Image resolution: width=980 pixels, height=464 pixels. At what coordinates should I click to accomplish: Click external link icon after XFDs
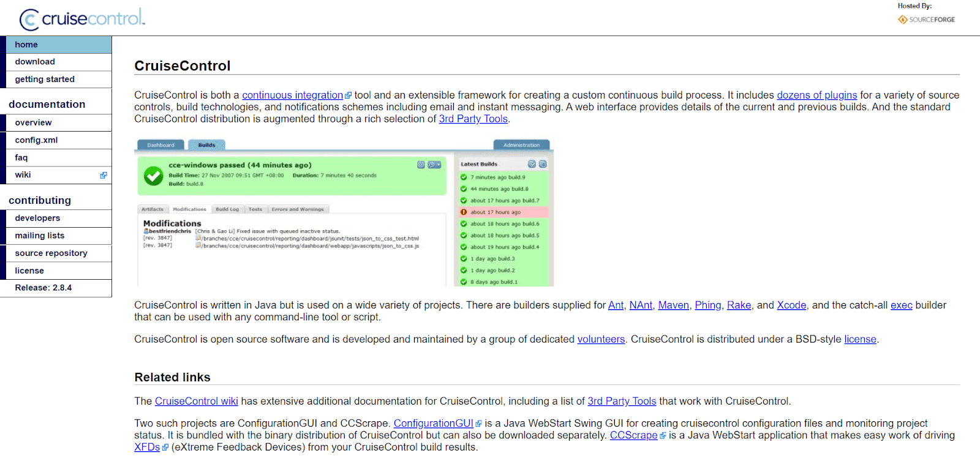point(165,447)
